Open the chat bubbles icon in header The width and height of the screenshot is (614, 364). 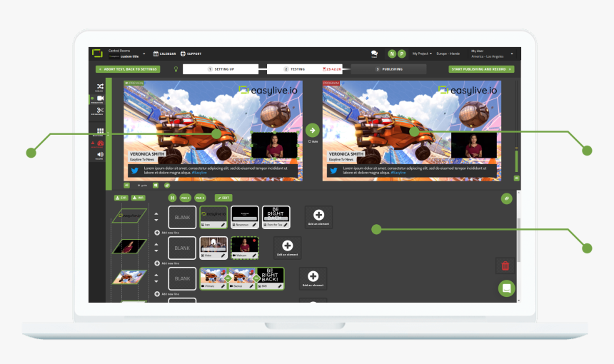[x=374, y=54]
